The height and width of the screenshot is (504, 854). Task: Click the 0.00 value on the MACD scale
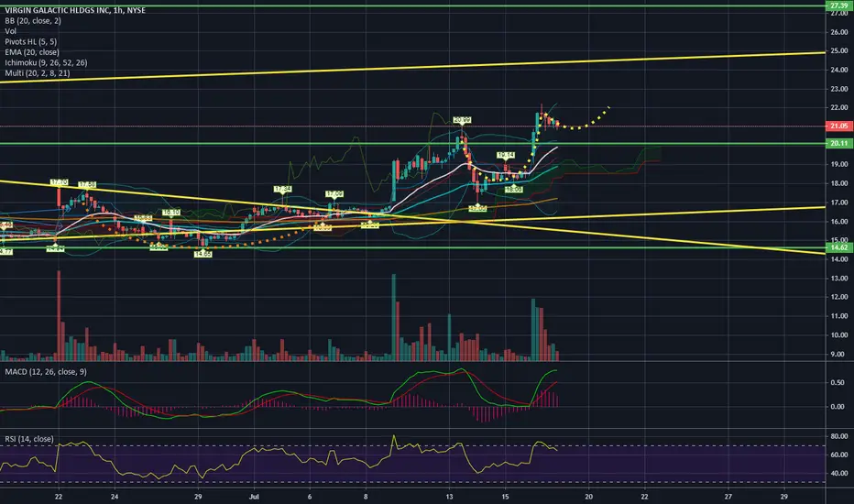tap(838, 407)
